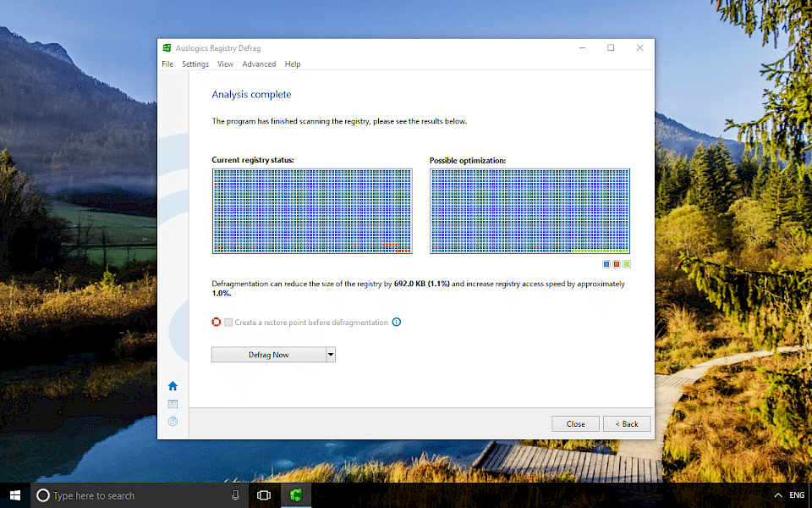This screenshot has width=812, height=508.
Task: Expand the Defrag Now dropdown arrow
Action: 331,355
